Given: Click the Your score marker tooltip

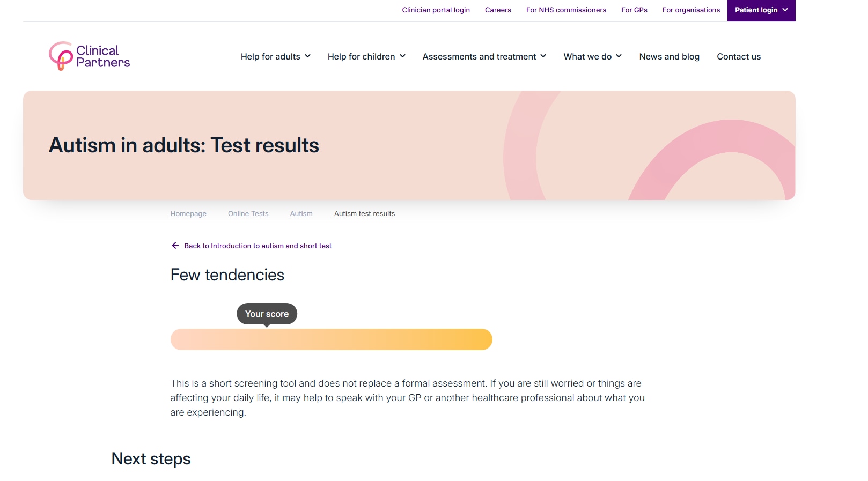Looking at the screenshot, I should coord(267,314).
